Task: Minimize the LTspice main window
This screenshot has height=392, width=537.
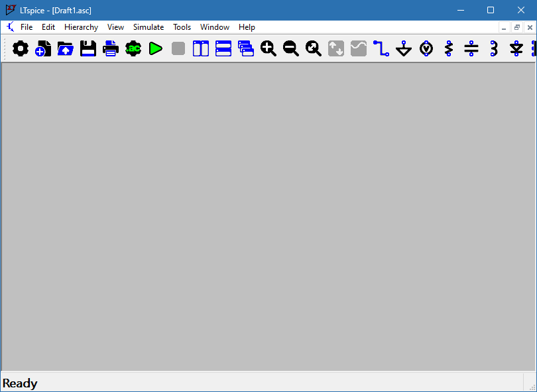Action: [461, 10]
